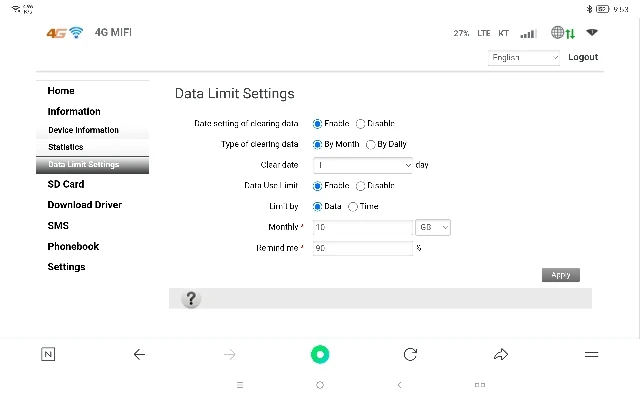640x400 pixels.
Task: Click the globe network status icon
Action: (x=557, y=32)
